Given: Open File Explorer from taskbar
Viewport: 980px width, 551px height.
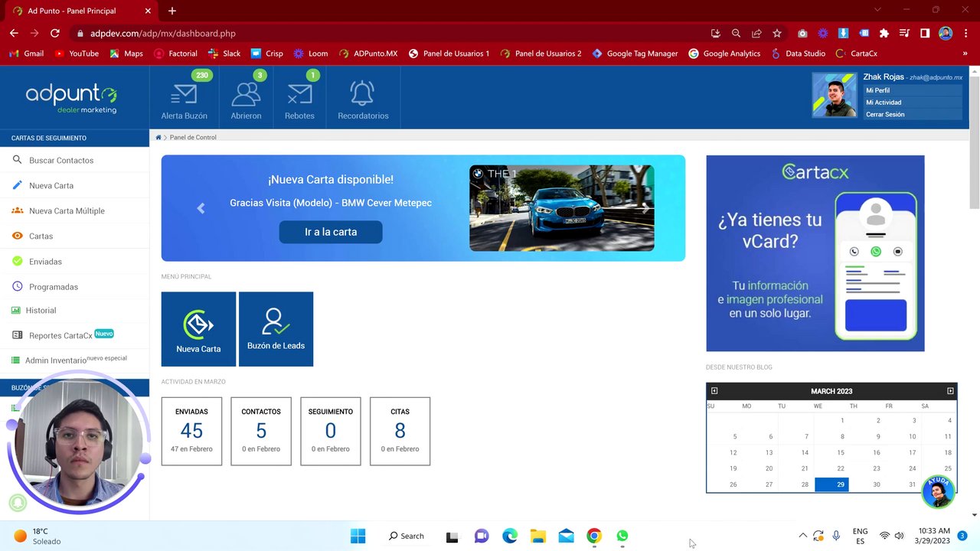Looking at the screenshot, I should coord(538,536).
